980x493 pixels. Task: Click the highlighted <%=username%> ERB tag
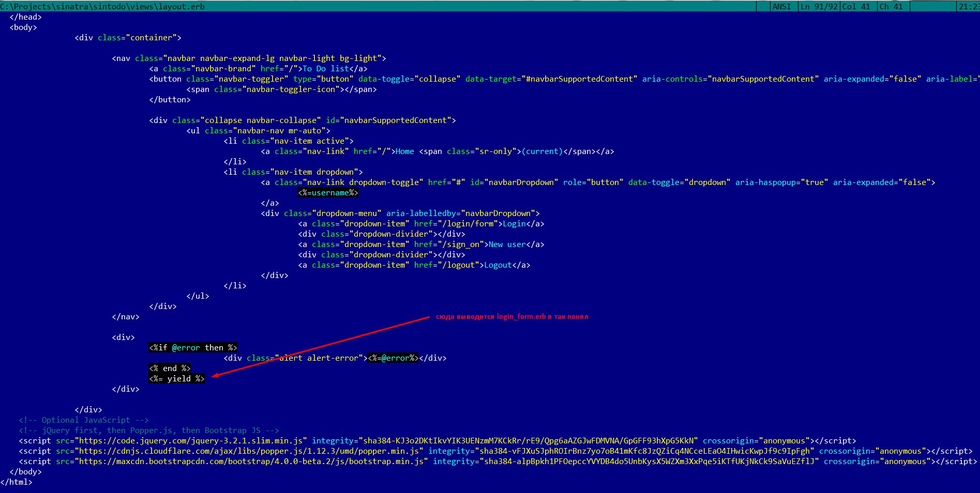click(328, 193)
